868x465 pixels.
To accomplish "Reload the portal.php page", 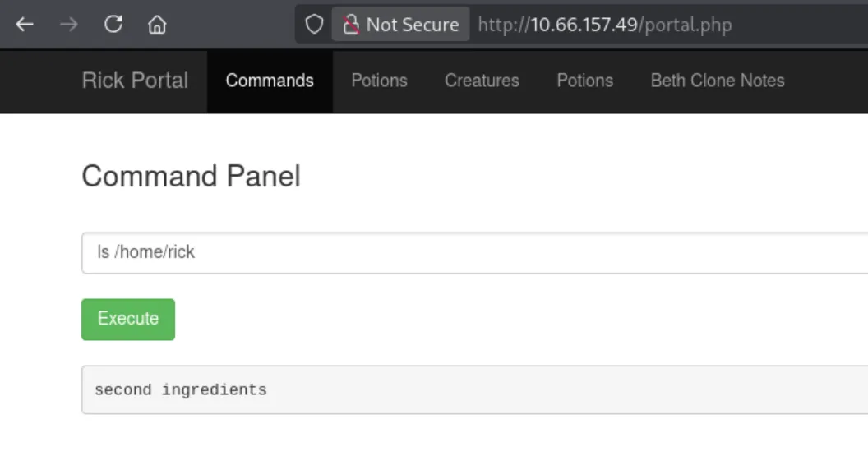I will (x=113, y=24).
